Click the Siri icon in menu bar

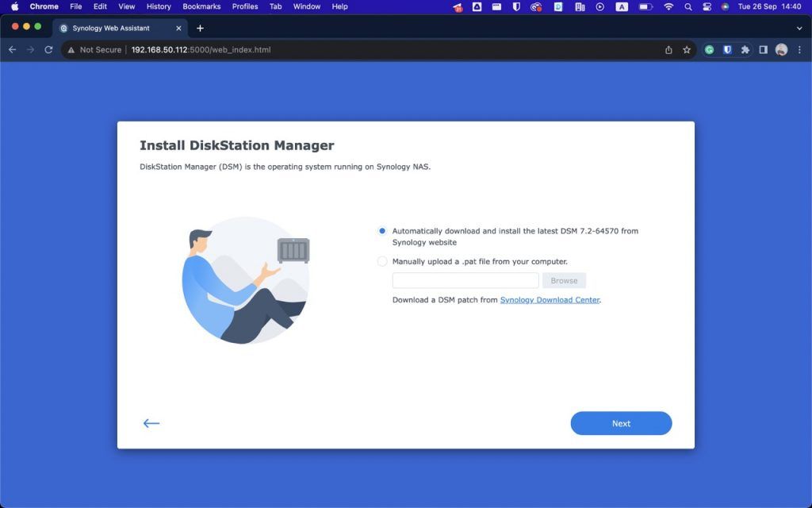pyautogui.click(x=725, y=6)
